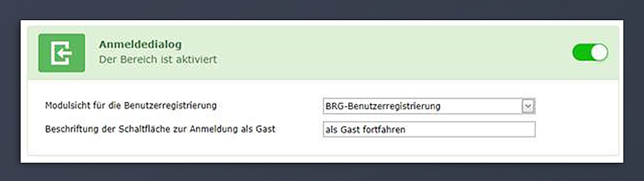Viewport: 644px width, 181px height.
Task: Select the BRG-Benutzerregistrierung combo box
Action: (x=429, y=106)
